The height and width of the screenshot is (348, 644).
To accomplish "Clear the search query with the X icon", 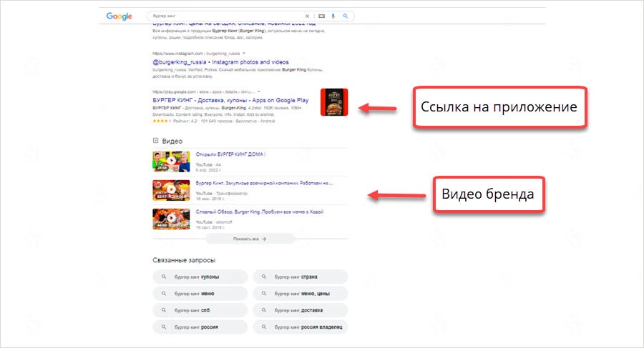I will pos(307,16).
